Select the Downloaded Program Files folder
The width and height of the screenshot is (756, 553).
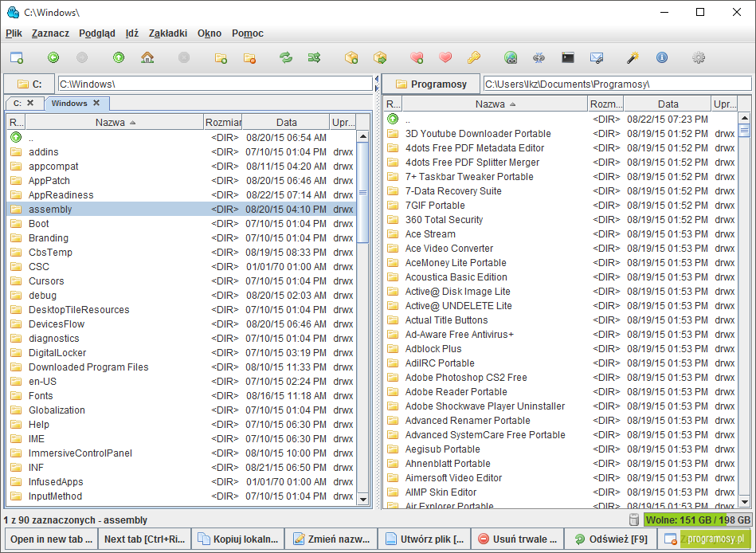point(182,367)
